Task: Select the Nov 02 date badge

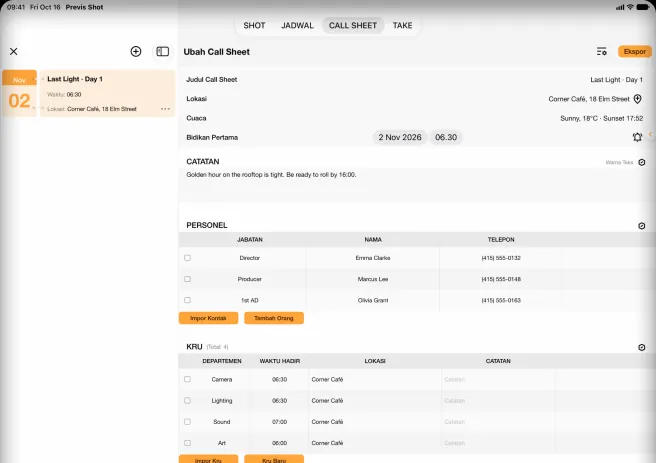Action: pyautogui.click(x=19, y=93)
